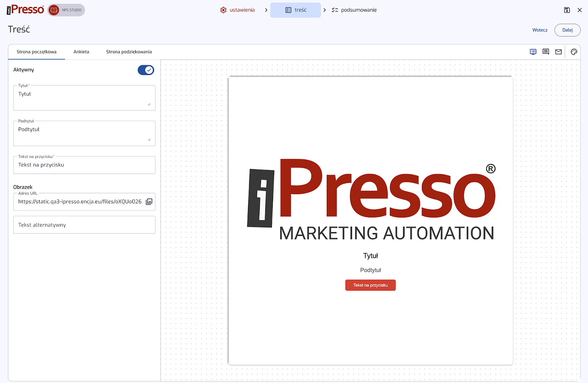Open the NPS Studio badge
Image resolution: width=588 pixels, height=383 pixels.
coord(66,10)
